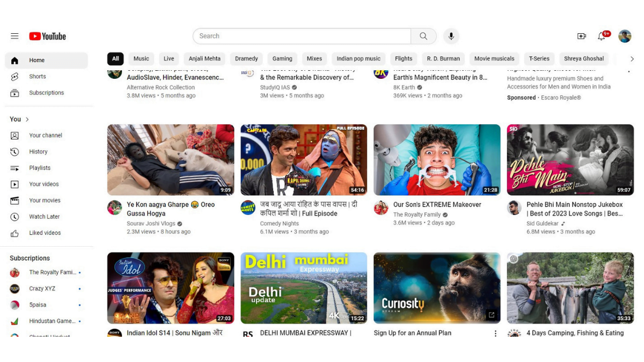Open 8K Earth channel link
Viewport: 644px width, 362px height.
point(404,87)
